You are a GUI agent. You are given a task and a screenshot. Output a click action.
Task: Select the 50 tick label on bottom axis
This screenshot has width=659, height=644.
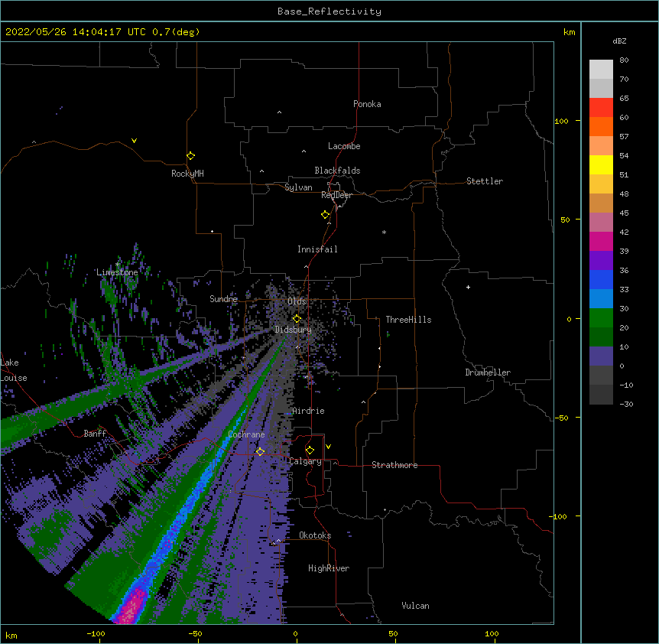393,633
